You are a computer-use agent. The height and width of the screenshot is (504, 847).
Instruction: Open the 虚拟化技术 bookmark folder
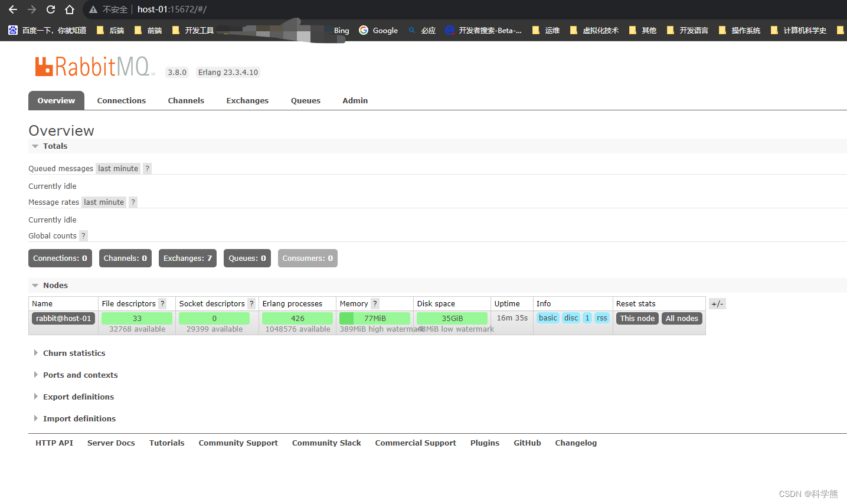coord(594,30)
